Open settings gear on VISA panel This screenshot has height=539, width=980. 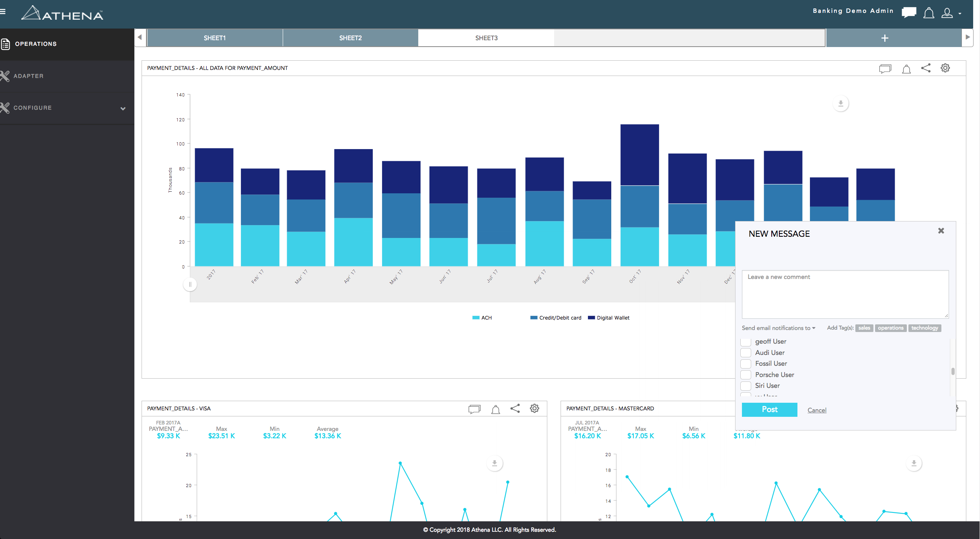tap(534, 408)
